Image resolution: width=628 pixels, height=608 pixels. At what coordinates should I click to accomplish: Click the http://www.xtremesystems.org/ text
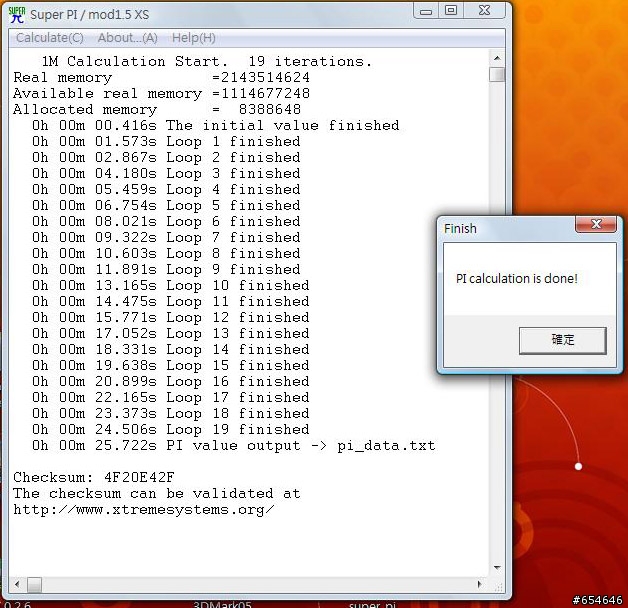pyautogui.click(x=144, y=509)
